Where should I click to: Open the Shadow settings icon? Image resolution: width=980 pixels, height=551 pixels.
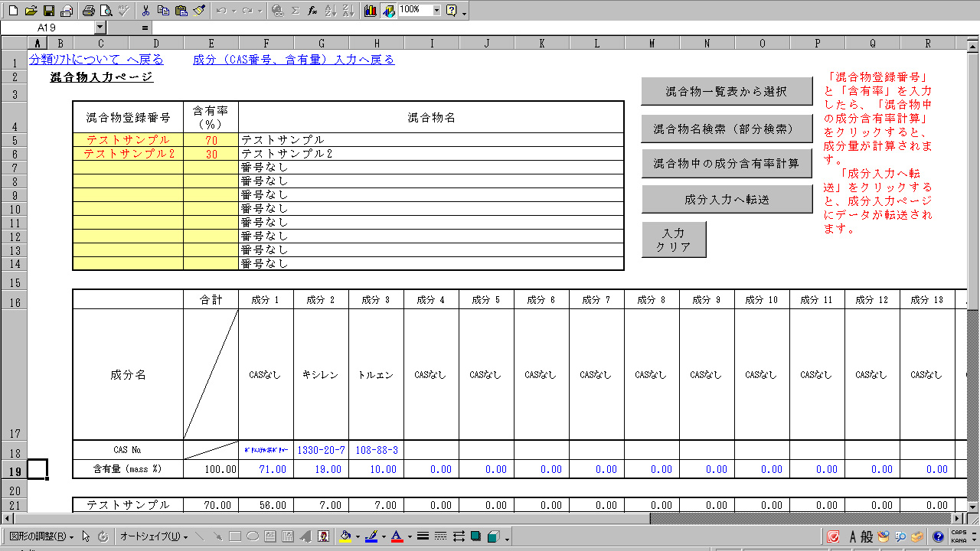pyautogui.click(x=476, y=536)
